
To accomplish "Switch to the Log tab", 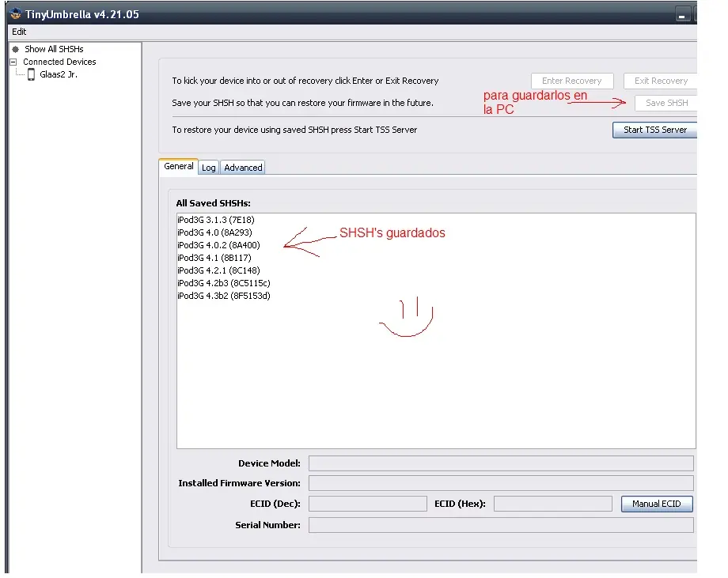I will coord(208,168).
